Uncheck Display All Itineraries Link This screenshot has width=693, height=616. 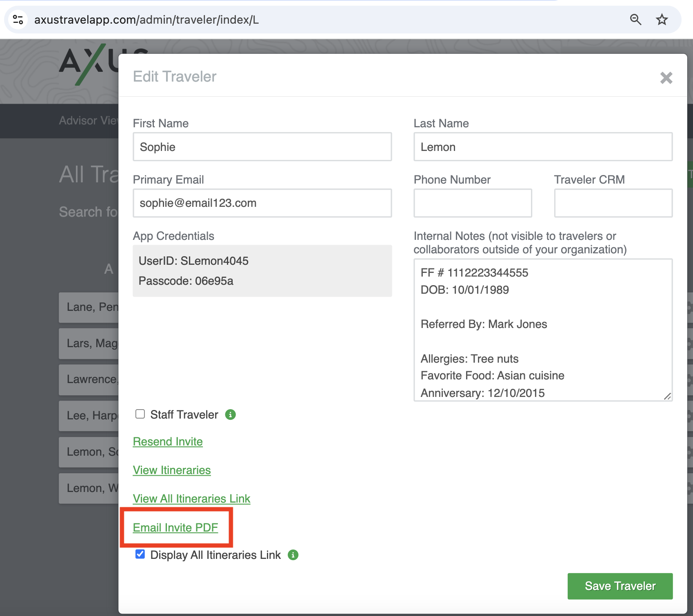pos(140,554)
